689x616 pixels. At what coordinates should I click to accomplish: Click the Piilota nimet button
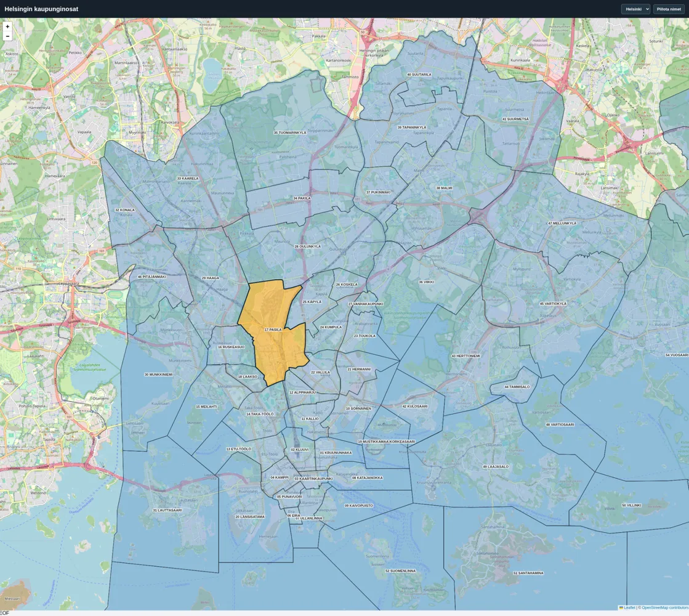coord(669,9)
